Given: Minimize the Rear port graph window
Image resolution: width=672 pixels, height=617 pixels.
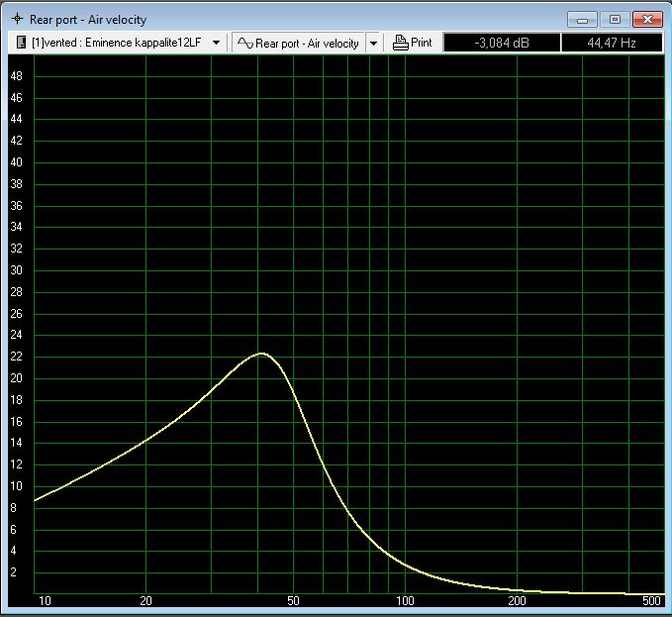Looking at the screenshot, I should (x=584, y=19).
